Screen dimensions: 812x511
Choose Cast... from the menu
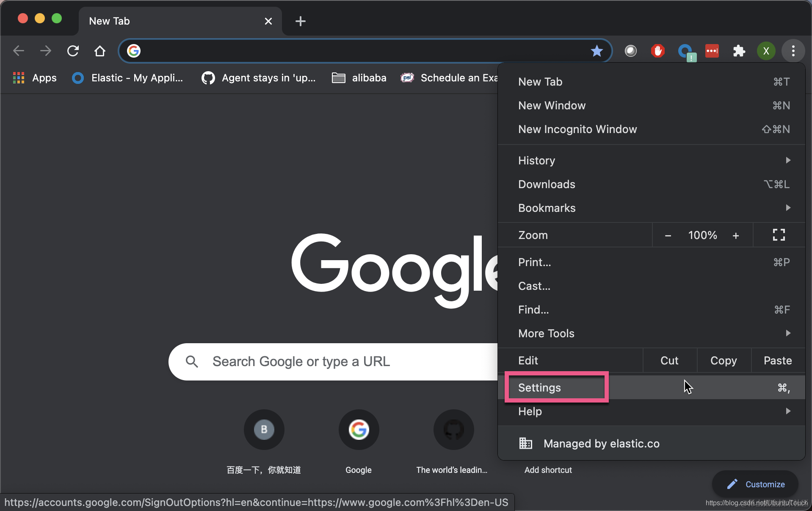click(x=651, y=286)
